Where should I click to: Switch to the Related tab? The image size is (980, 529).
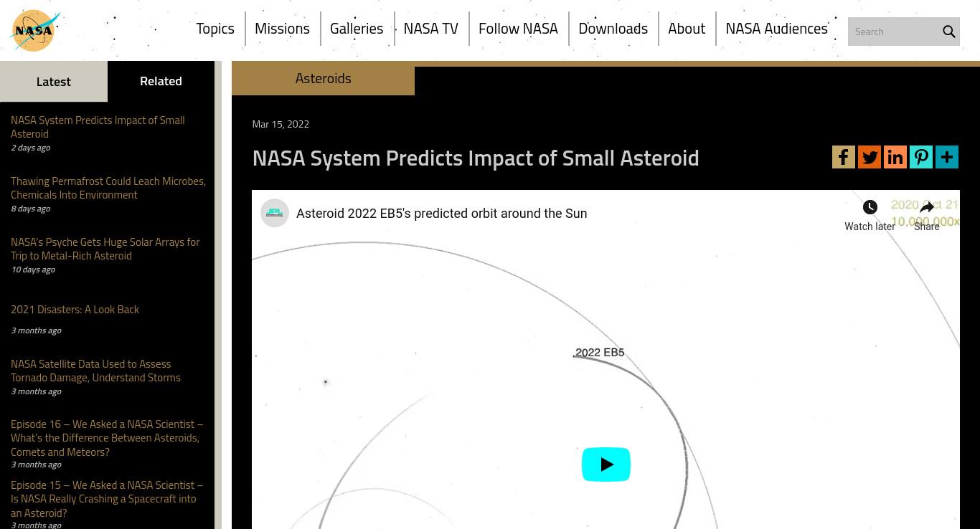tap(161, 81)
